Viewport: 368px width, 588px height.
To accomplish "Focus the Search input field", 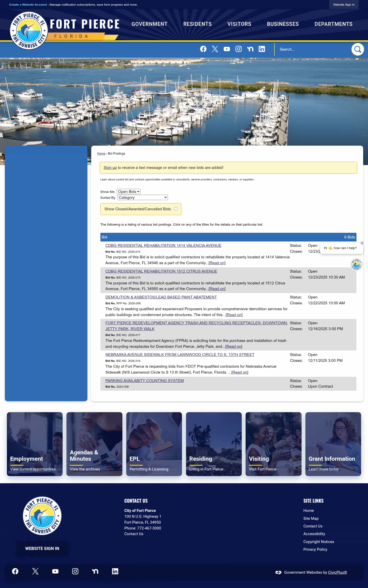I will [313, 49].
